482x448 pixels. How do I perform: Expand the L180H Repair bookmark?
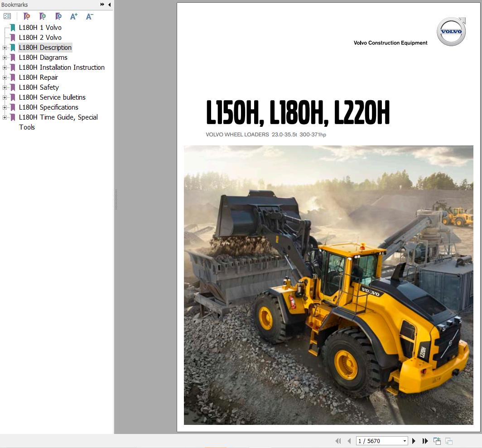click(5, 77)
